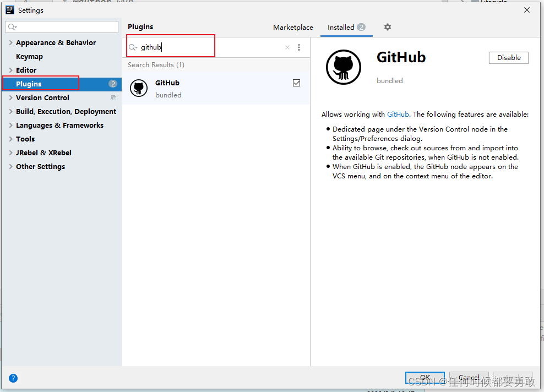Focus the plugin search field containing github
Screen dimensions: 544x392
(x=206, y=47)
